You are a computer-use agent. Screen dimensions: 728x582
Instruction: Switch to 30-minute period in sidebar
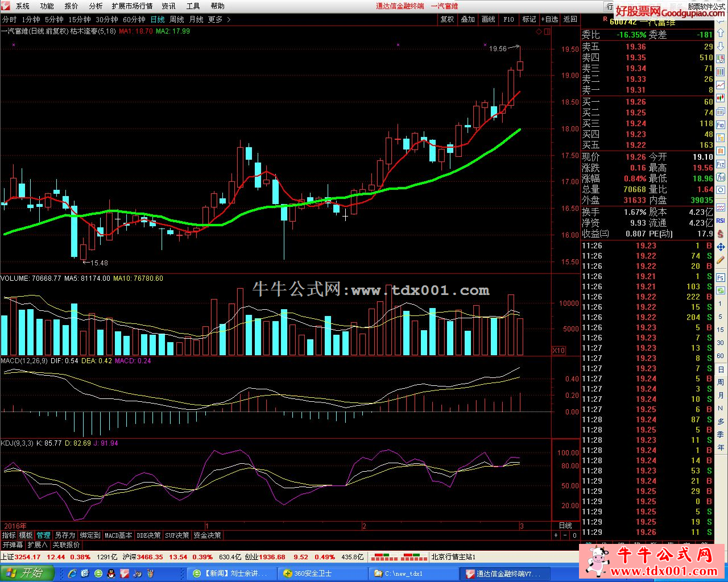[721, 342]
